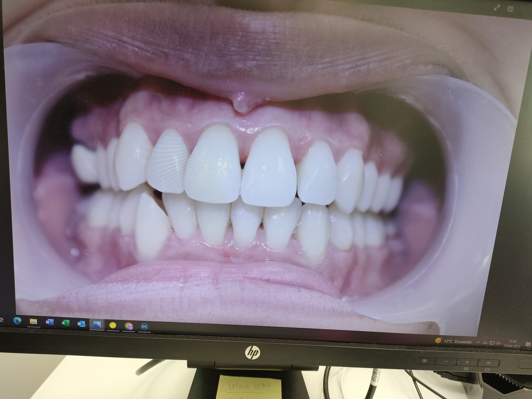Image resolution: width=532 pixels, height=399 pixels.
Task: Click the teal K app taskbar icon
Action: click(x=144, y=327)
